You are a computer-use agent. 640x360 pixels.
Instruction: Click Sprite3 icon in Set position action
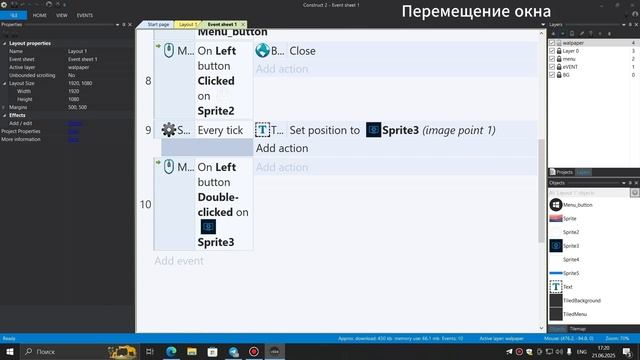click(373, 130)
